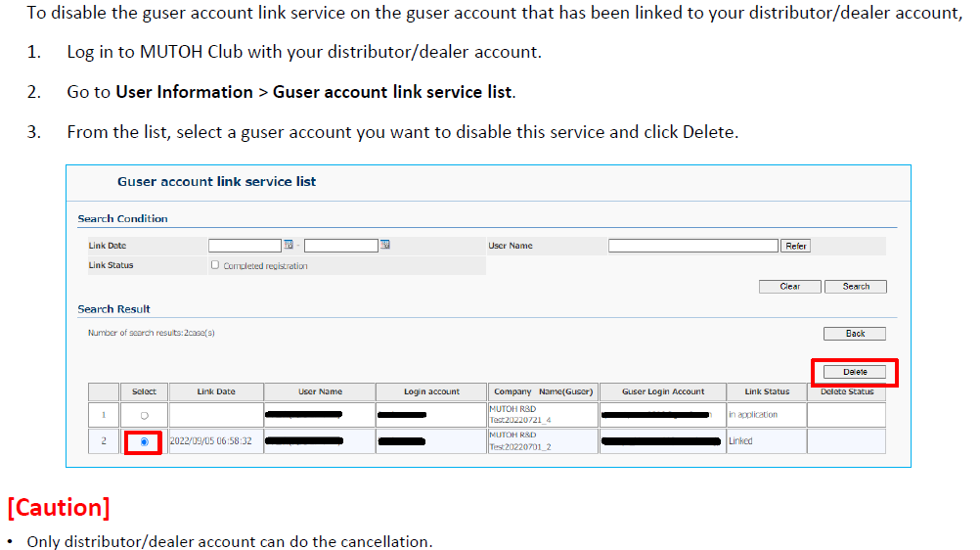Click the Guser Login Account column header

(x=663, y=391)
